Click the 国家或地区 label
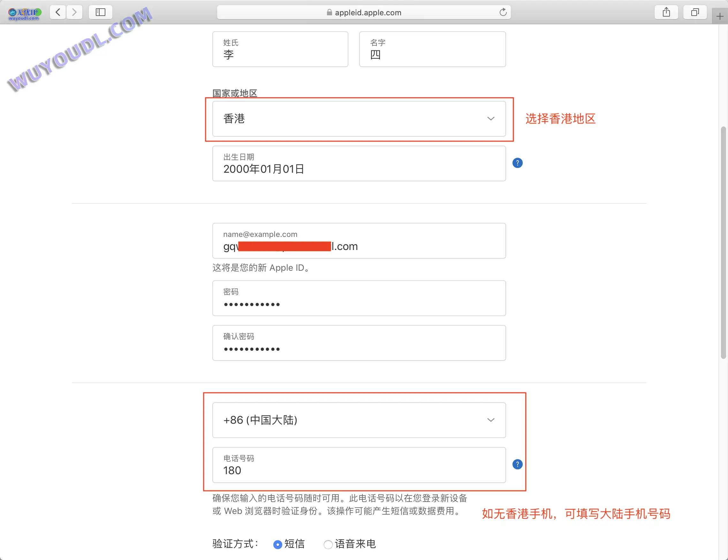 coord(235,93)
